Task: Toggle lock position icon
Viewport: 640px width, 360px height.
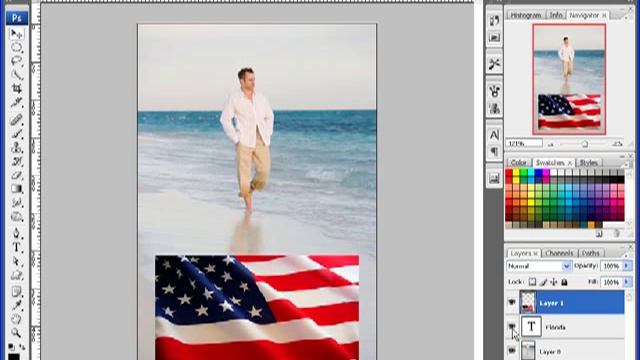Action: 554,282
